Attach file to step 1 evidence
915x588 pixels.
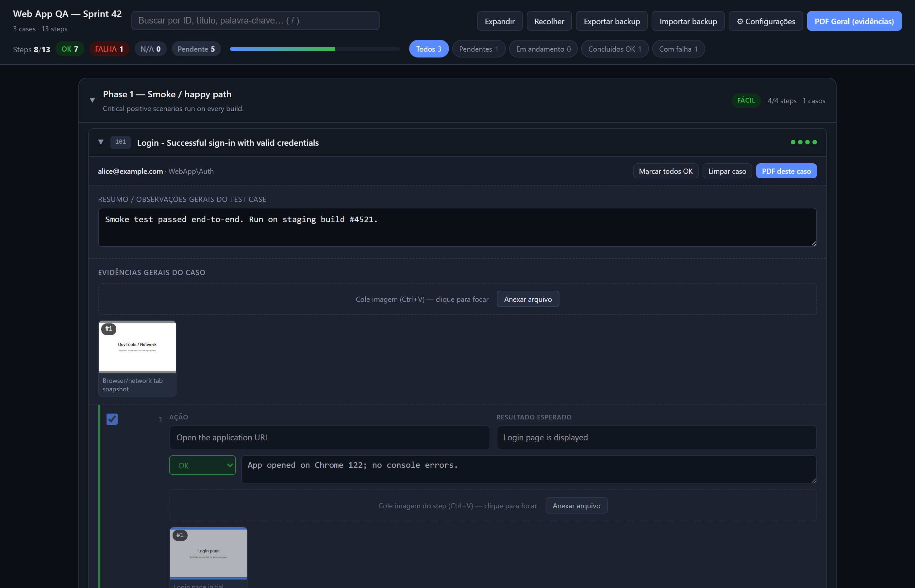[x=576, y=506]
